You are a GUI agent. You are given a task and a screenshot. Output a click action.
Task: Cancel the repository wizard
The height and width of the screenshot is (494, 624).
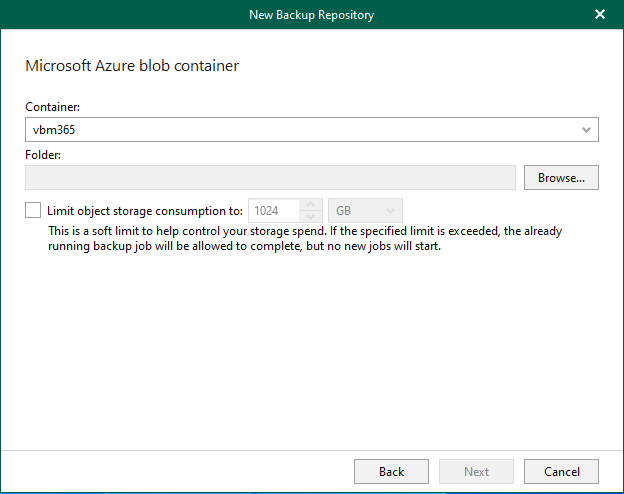(x=561, y=471)
